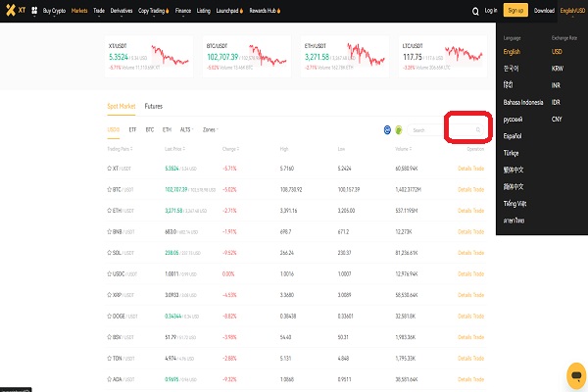Favorite the BNB/USDT pair star
The width and height of the screenshot is (588, 392).
click(110, 232)
